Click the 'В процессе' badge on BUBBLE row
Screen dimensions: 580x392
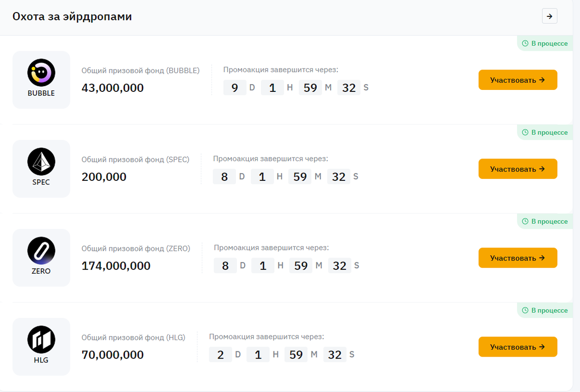point(545,44)
